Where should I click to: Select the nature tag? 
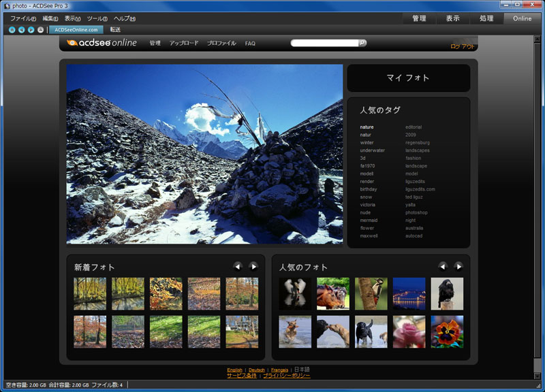coord(367,127)
